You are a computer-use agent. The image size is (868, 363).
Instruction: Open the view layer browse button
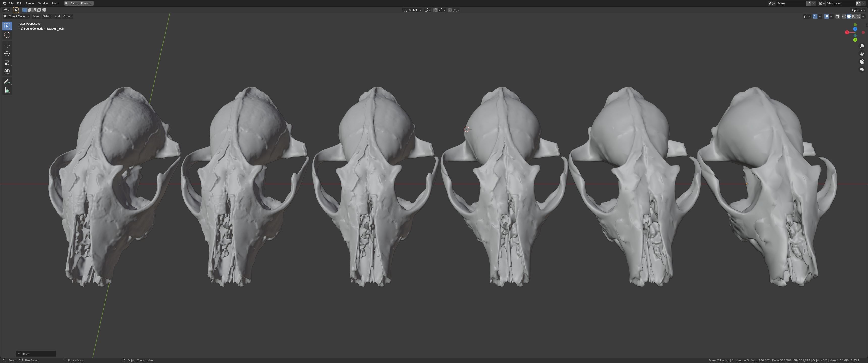(x=822, y=3)
